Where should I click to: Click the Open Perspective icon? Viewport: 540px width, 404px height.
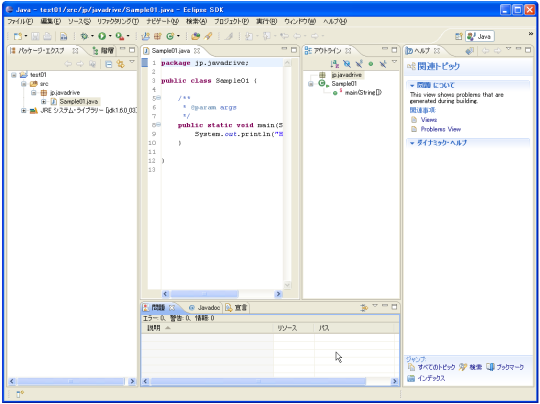pyautogui.click(x=458, y=36)
